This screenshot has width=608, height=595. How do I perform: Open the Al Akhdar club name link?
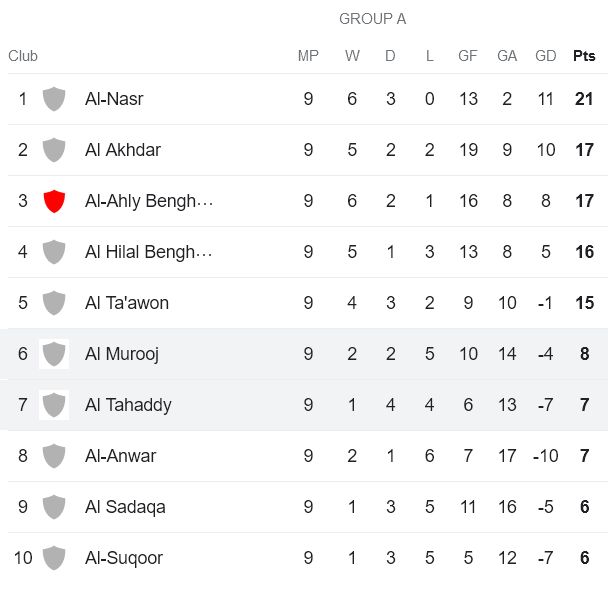pos(123,150)
